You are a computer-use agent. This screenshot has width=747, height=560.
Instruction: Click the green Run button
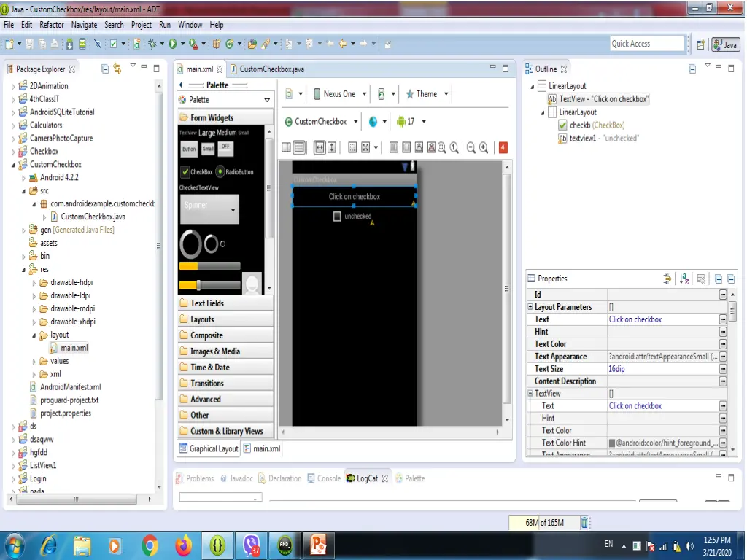tap(172, 44)
